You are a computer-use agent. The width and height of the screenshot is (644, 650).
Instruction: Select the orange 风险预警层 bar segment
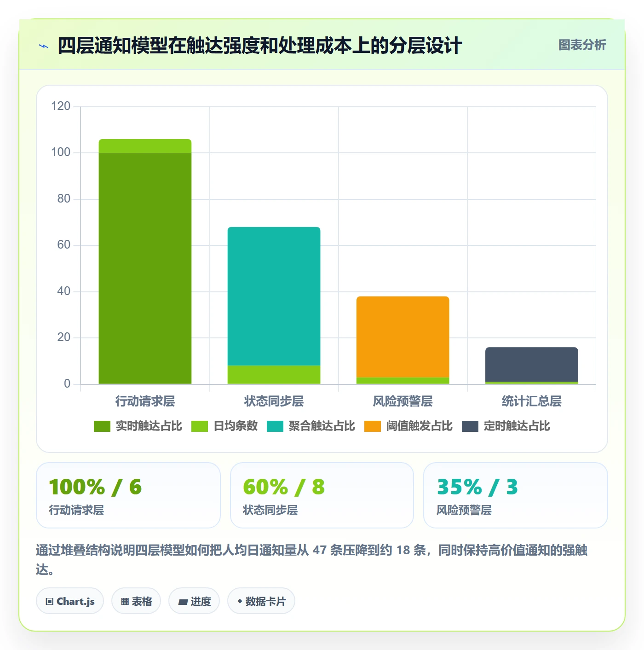tap(403, 337)
